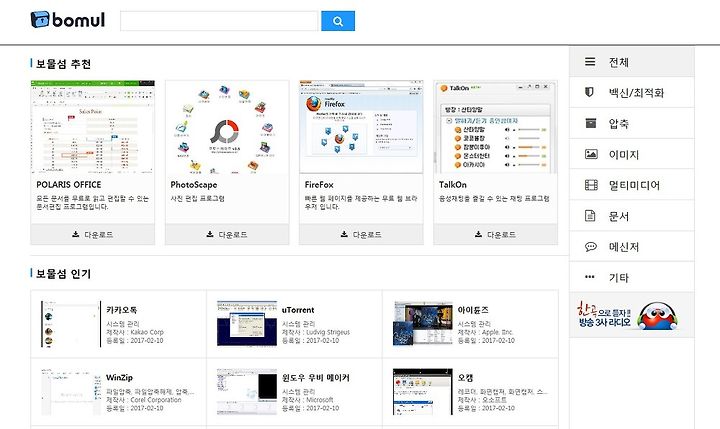Click the Ludvig Strigeus publisher text
This screenshot has height=429, width=720.
pos(328,332)
